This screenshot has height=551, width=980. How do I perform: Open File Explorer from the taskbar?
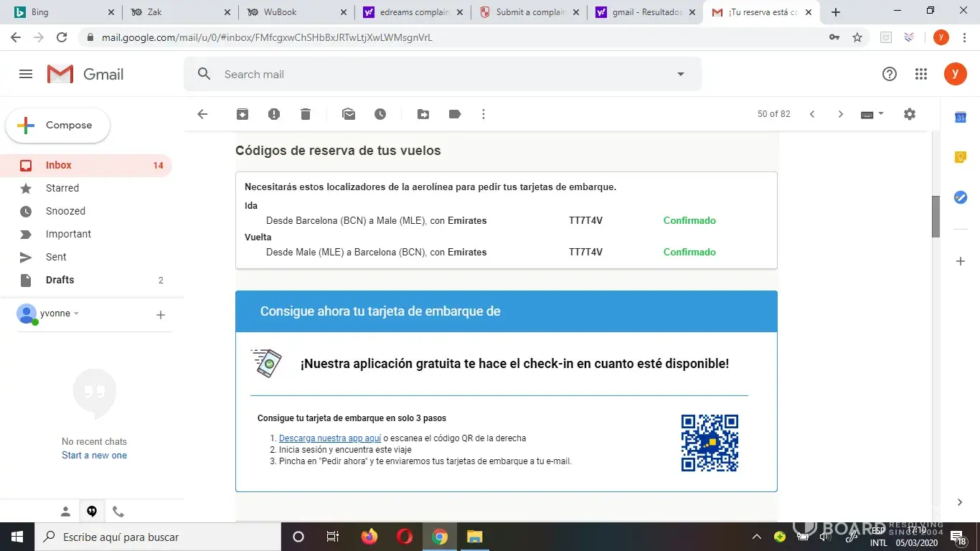click(475, 537)
